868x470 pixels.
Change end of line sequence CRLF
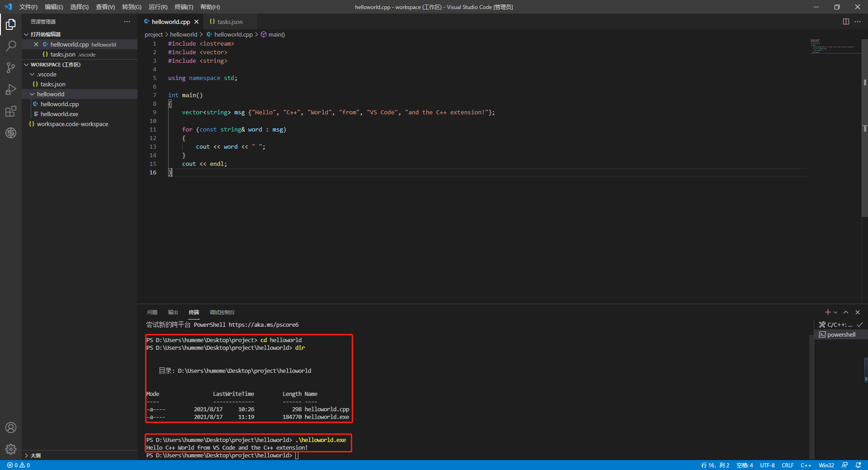(788, 465)
